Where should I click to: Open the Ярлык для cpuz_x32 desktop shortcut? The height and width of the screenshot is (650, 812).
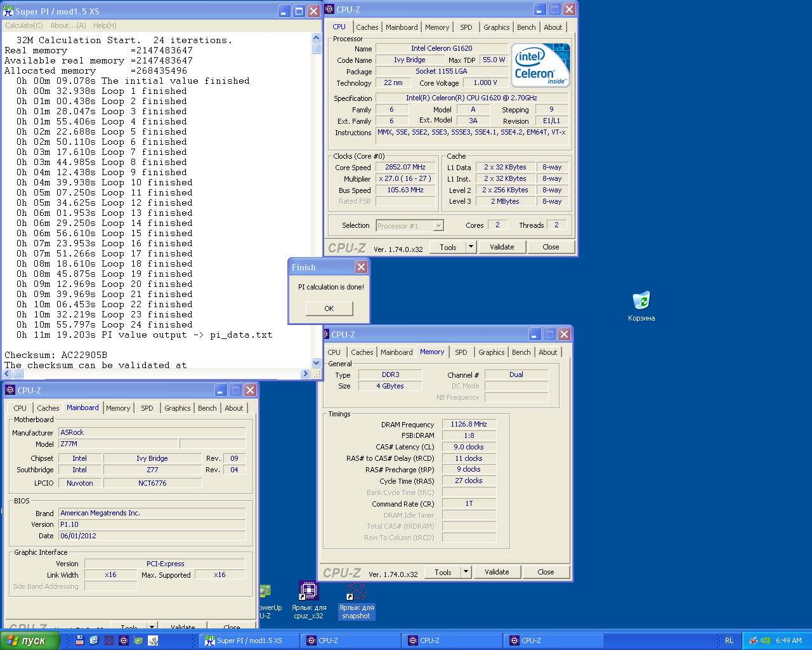[309, 599]
